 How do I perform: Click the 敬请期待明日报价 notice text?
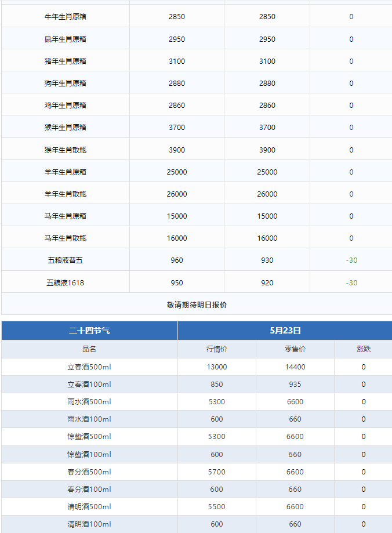197,304
